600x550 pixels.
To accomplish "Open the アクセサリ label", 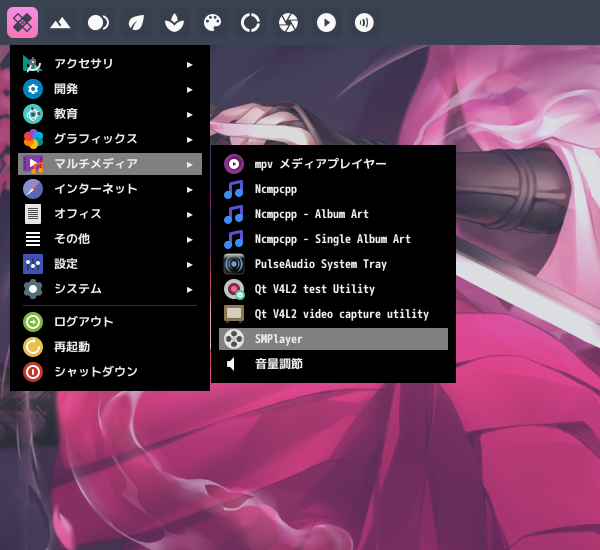I will coord(84,64).
